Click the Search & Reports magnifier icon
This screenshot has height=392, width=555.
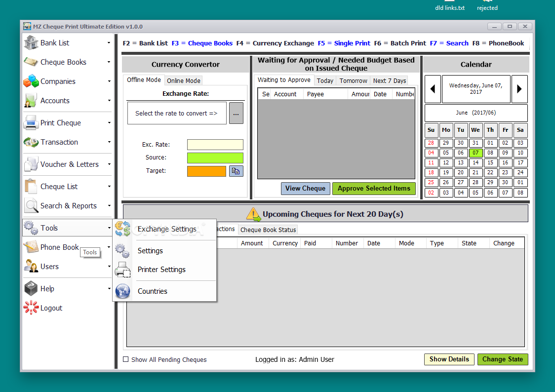coord(31,205)
